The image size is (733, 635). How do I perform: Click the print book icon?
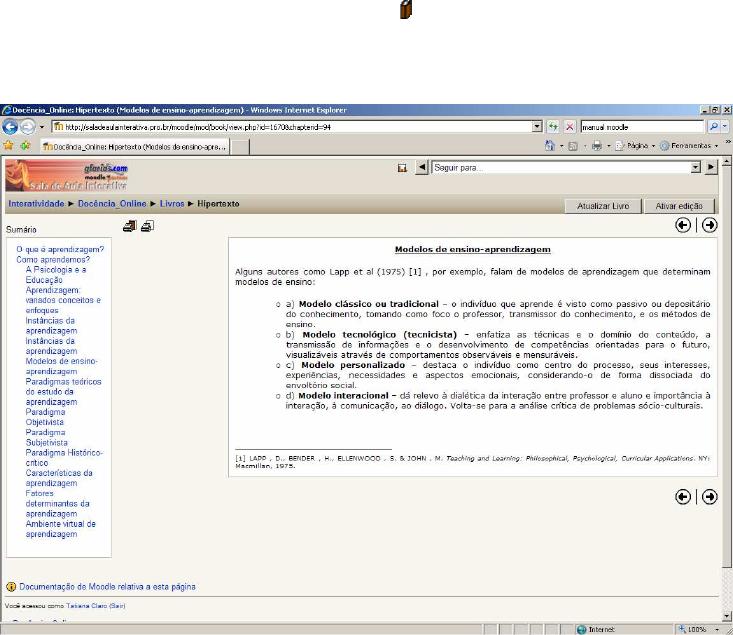(128, 226)
